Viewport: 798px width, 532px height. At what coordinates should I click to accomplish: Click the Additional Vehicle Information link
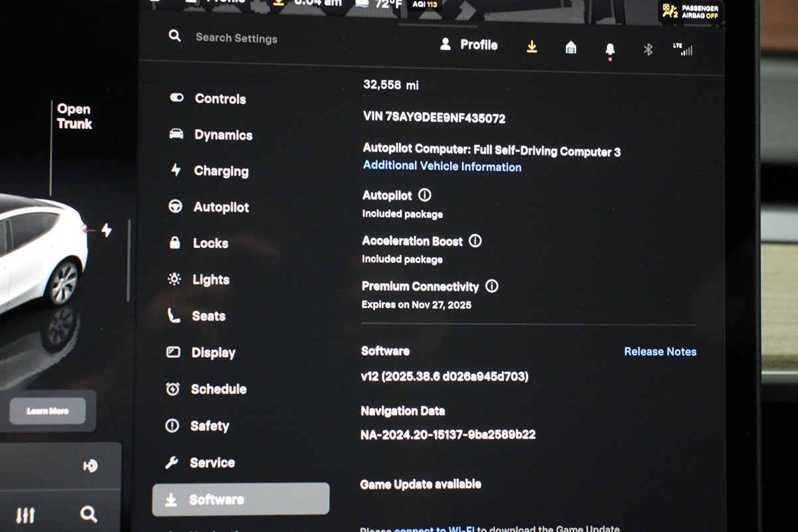pos(442,167)
